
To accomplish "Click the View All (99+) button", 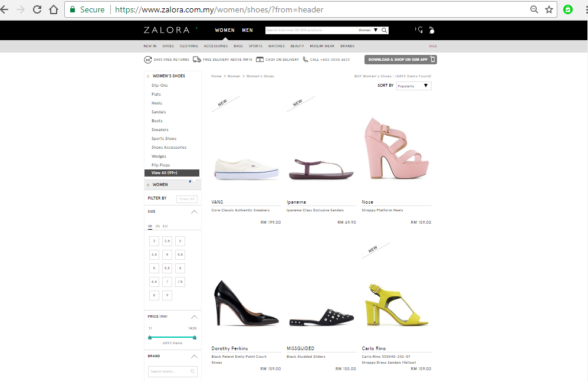I will click(x=172, y=173).
